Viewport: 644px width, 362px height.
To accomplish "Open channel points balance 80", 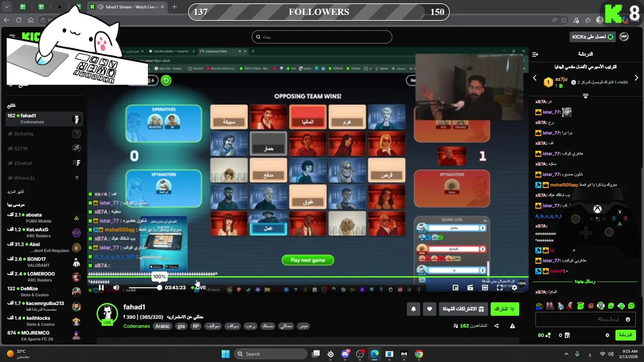I will click(x=544, y=335).
